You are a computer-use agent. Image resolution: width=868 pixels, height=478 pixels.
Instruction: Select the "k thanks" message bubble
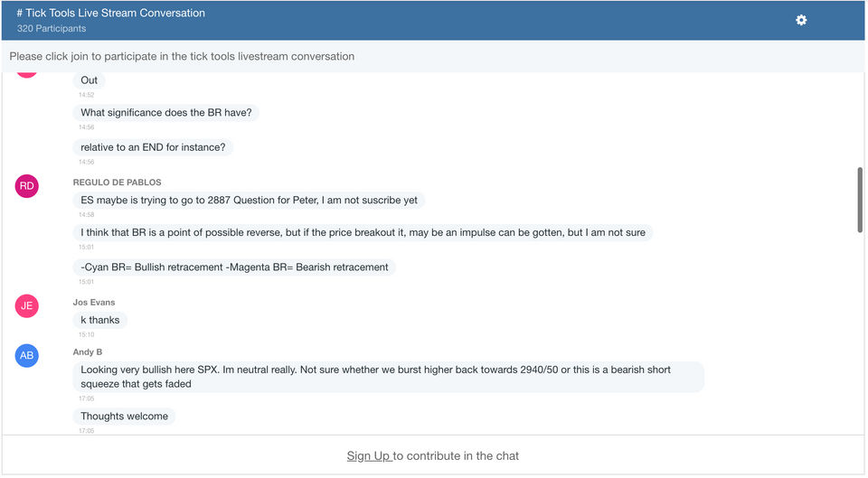99,320
